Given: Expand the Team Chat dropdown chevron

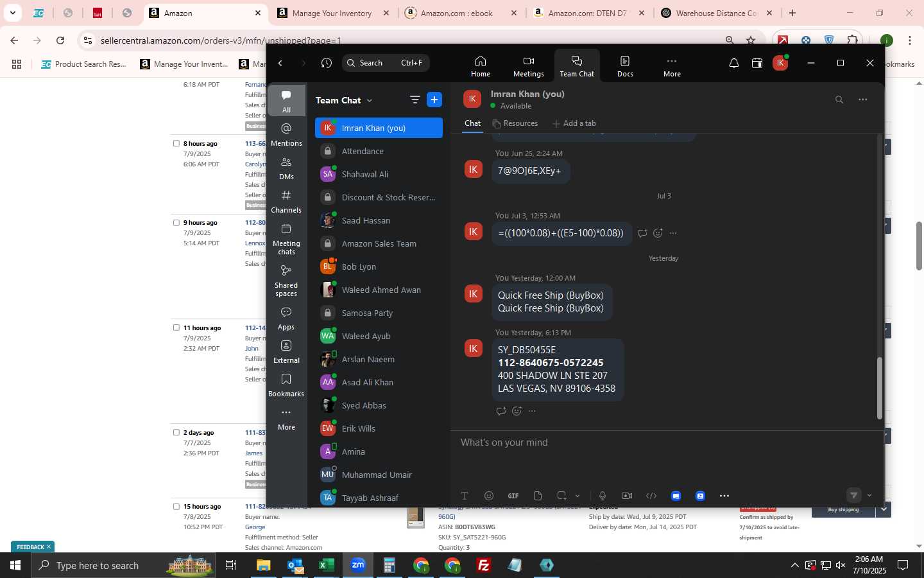Looking at the screenshot, I should pyautogui.click(x=370, y=100).
